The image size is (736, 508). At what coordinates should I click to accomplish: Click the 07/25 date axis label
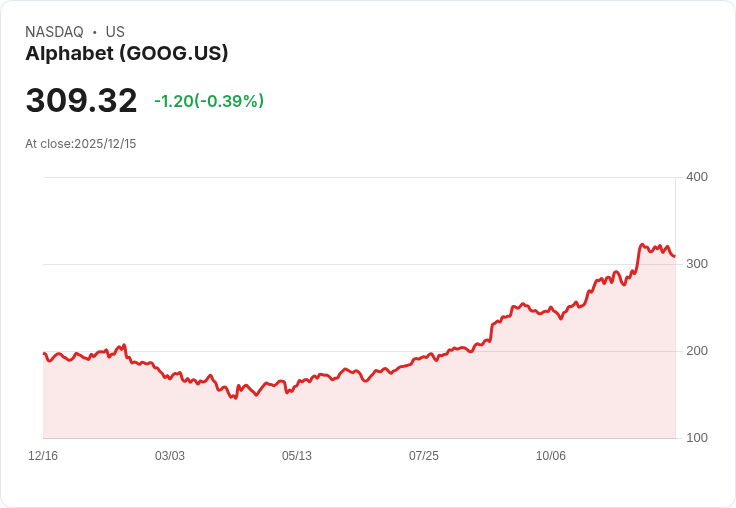[x=424, y=456]
